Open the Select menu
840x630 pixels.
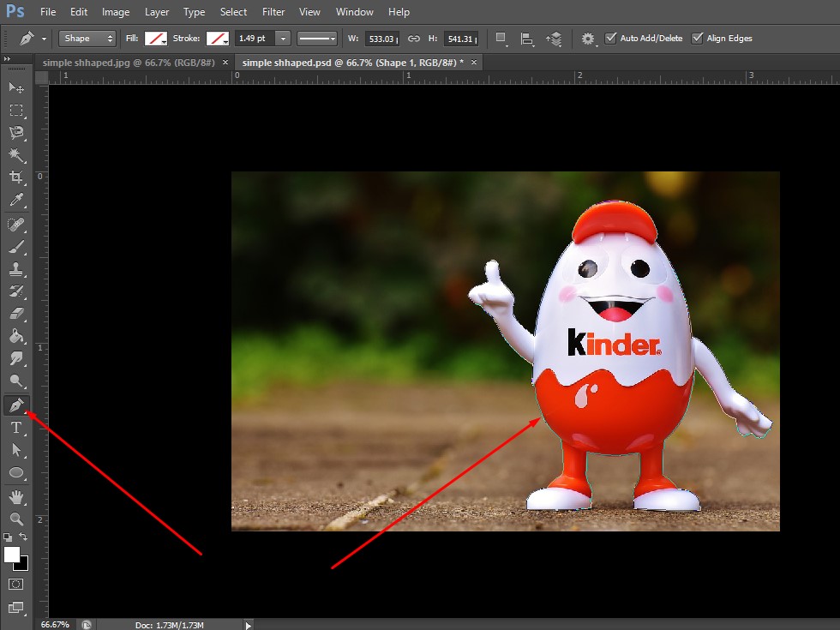tap(233, 12)
